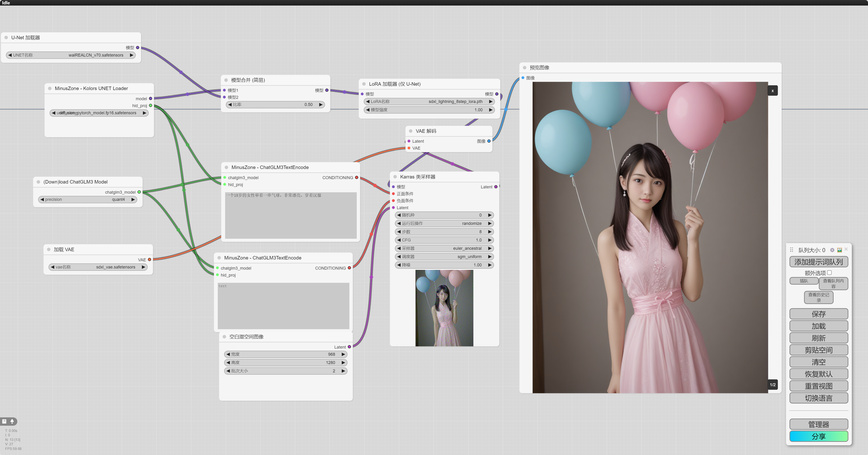The width and height of the screenshot is (868, 455).
Task: Click 查看历史记录 button
Action: pyautogui.click(x=818, y=297)
